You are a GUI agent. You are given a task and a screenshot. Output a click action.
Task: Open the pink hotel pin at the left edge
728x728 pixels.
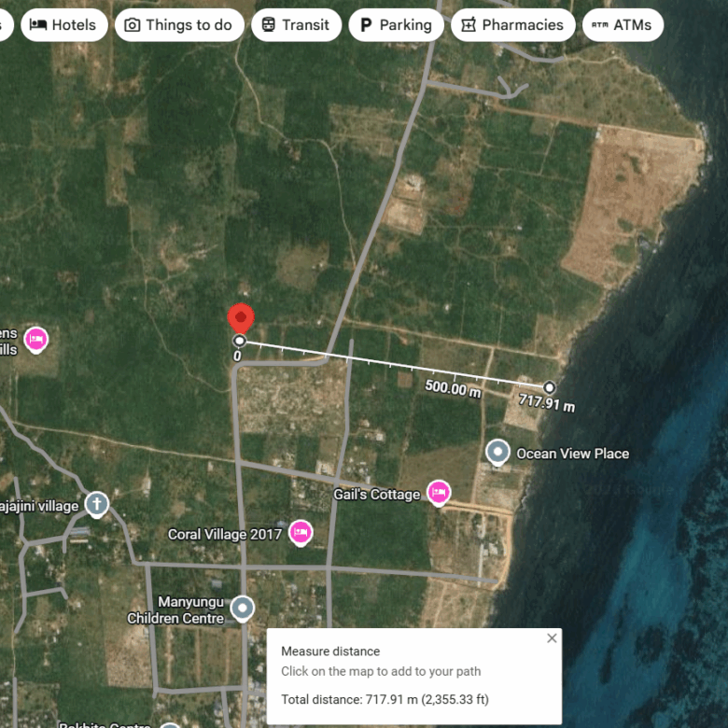[35, 340]
